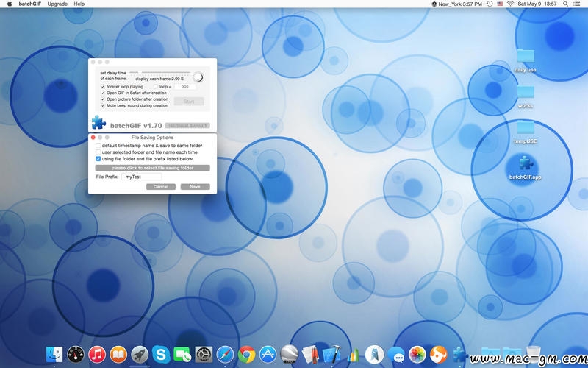The height and width of the screenshot is (368, 588).
Task: Click the loop count field showing 999
Action: (x=185, y=87)
